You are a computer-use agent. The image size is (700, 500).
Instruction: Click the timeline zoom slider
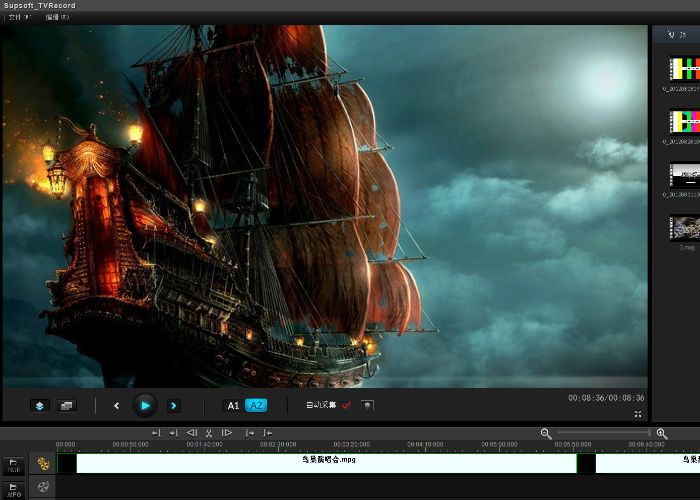[x=604, y=432]
